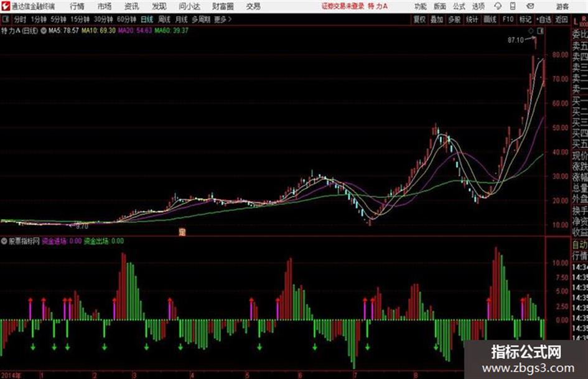Click the 统计 statistics button

[472, 19]
